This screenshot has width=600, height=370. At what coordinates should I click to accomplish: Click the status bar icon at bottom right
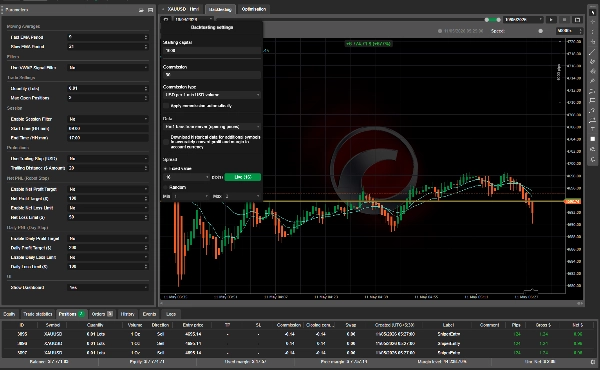click(593, 362)
